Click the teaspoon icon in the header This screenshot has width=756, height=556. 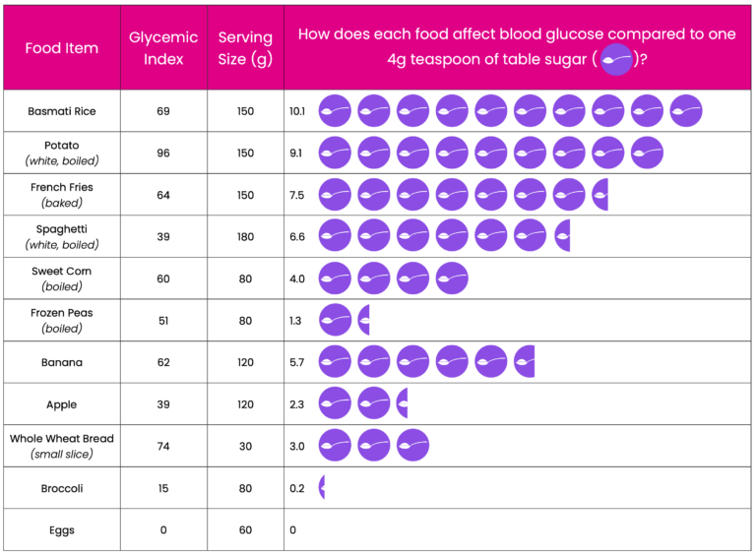[x=616, y=59]
